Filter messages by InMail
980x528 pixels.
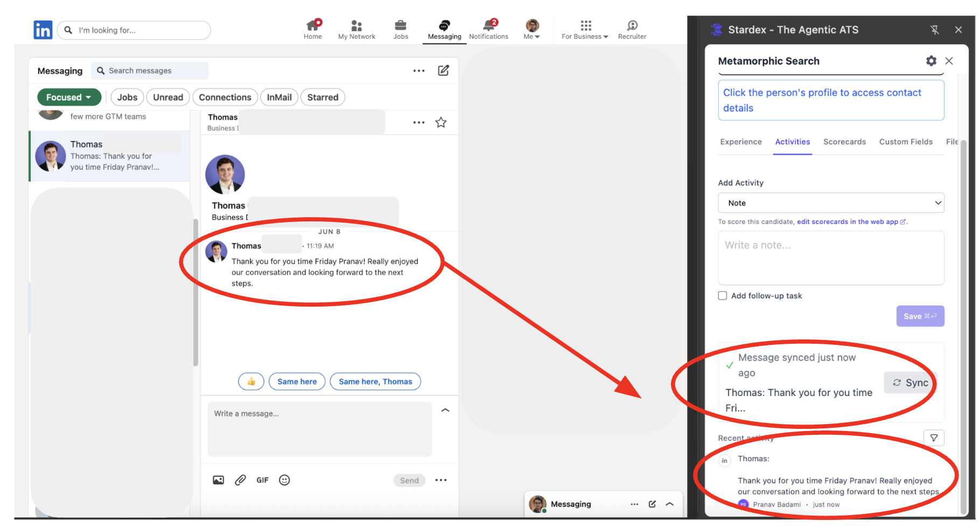point(279,98)
